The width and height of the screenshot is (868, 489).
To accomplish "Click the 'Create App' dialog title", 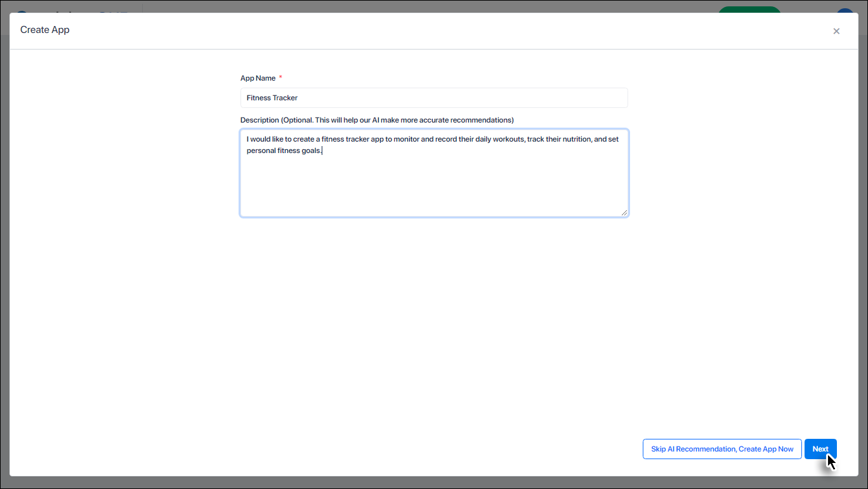I will [x=45, y=30].
